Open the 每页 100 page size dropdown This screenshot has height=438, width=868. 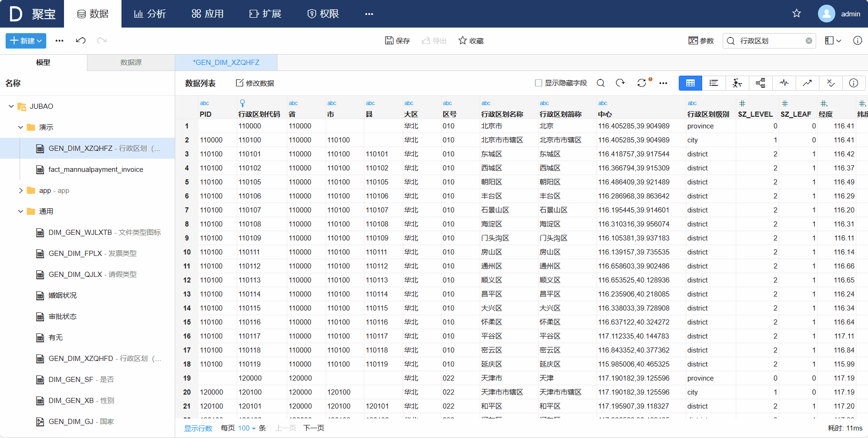(x=247, y=428)
